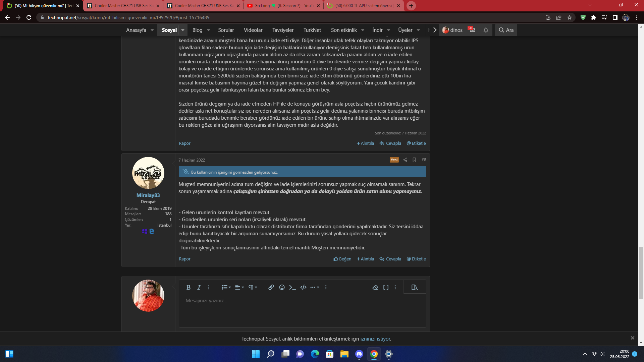Open the text alignment dropdown in editor
This screenshot has height=362, width=644.
tap(239, 287)
